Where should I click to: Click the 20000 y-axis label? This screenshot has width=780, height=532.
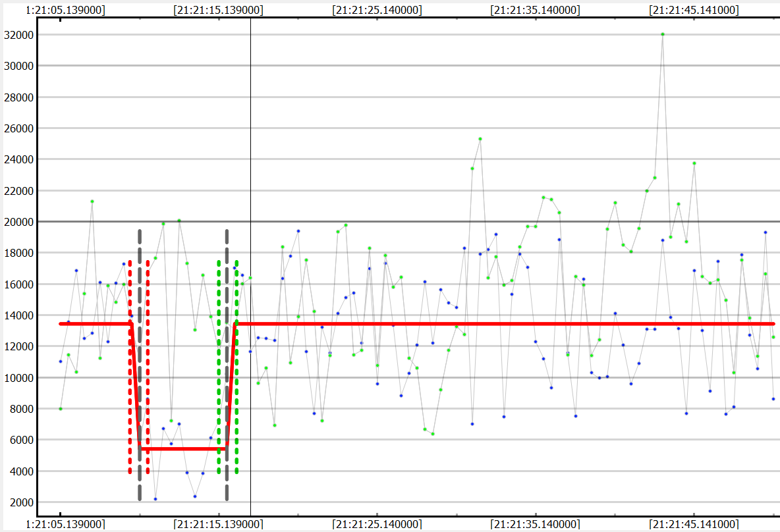tap(19, 223)
